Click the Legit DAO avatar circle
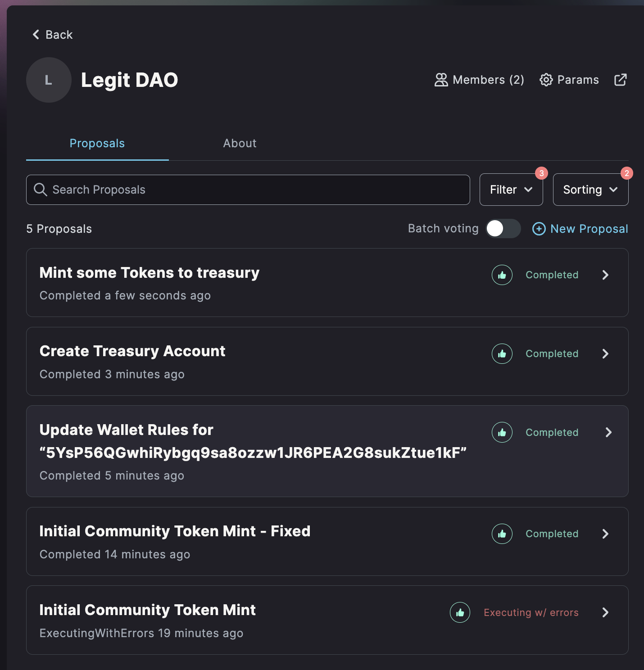This screenshot has width=644, height=670. point(49,80)
